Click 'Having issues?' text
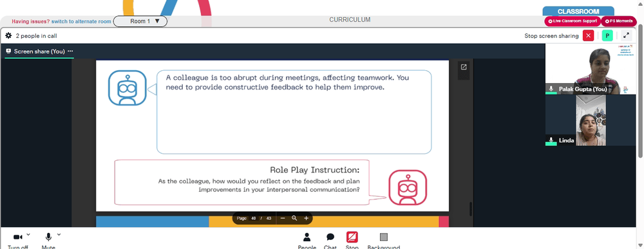The height and width of the screenshot is (249, 644). point(31,21)
